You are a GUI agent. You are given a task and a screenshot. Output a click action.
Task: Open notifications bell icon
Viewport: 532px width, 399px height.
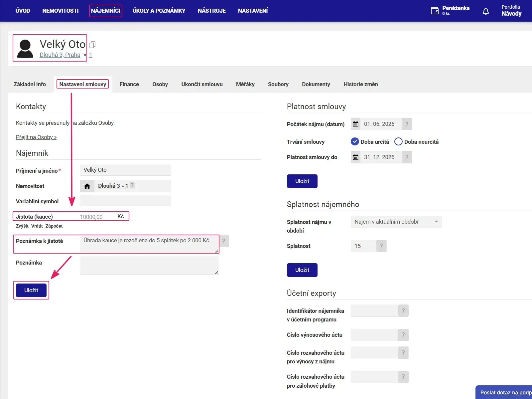pyautogui.click(x=486, y=11)
